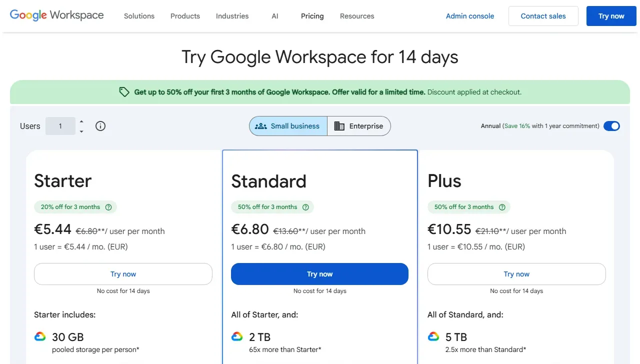
Task: Click cloud storage icon next to 30 GB
Action: (x=40, y=336)
